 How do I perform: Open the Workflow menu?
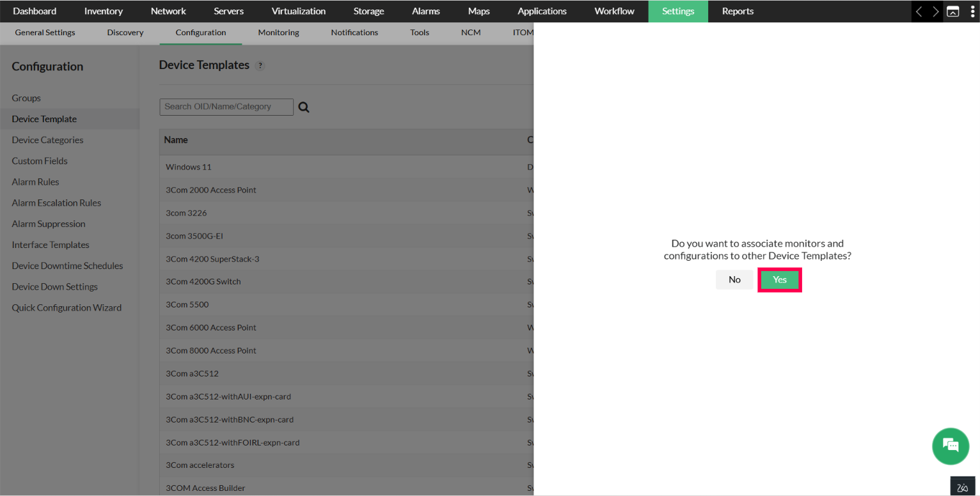point(614,11)
